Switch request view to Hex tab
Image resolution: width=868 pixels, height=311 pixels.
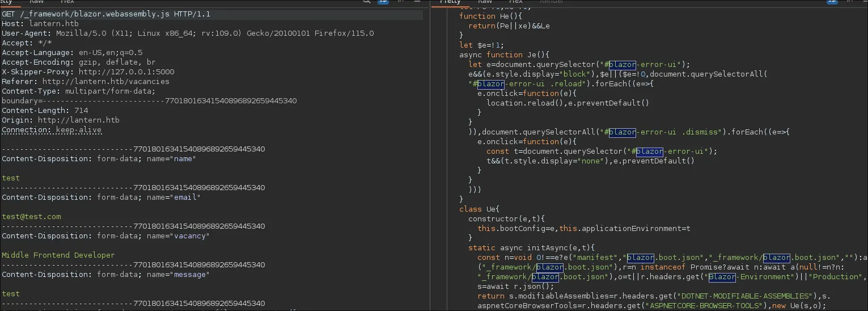[x=67, y=2]
